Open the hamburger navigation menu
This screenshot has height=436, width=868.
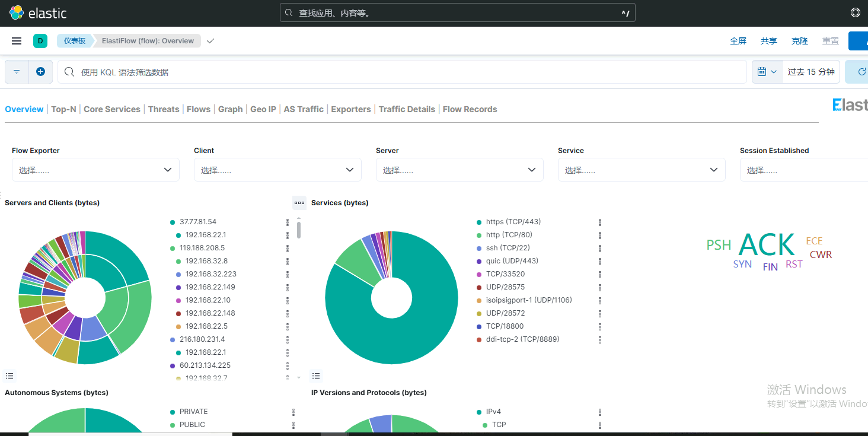[17, 41]
